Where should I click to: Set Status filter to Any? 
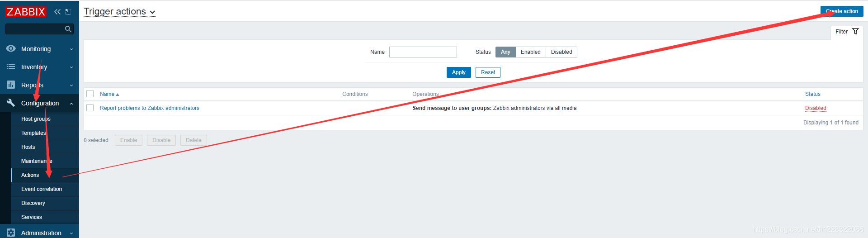tap(505, 52)
